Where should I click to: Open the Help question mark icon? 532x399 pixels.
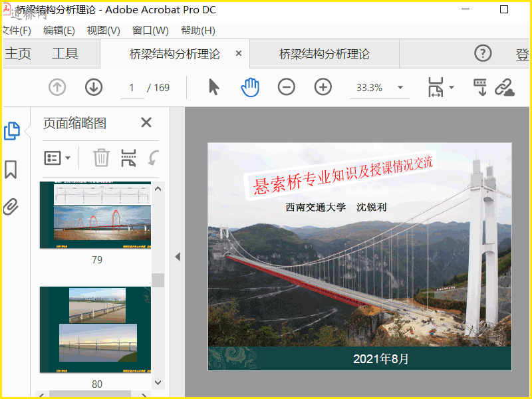point(483,53)
